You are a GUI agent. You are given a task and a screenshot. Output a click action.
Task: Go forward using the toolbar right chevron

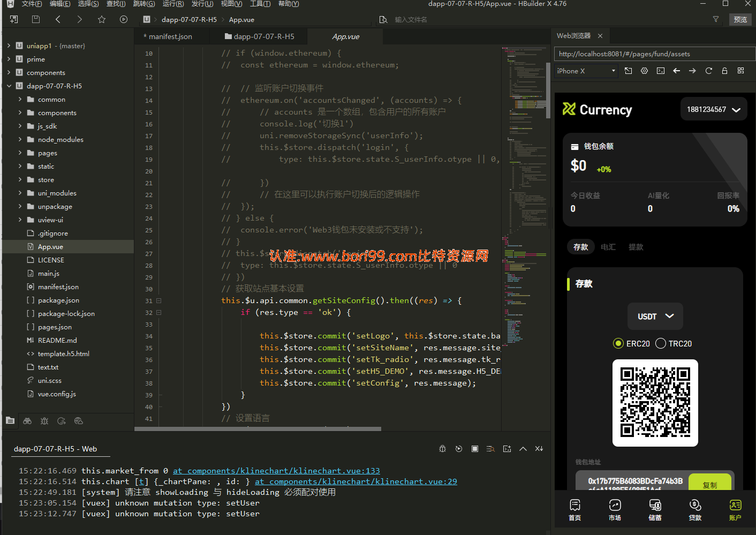80,19
